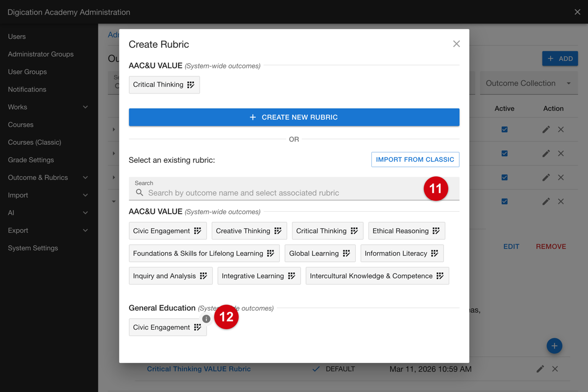Screen dimensions: 588x392
Task: Click rubric icon on Global Learning chip
Action: pyautogui.click(x=346, y=253)
